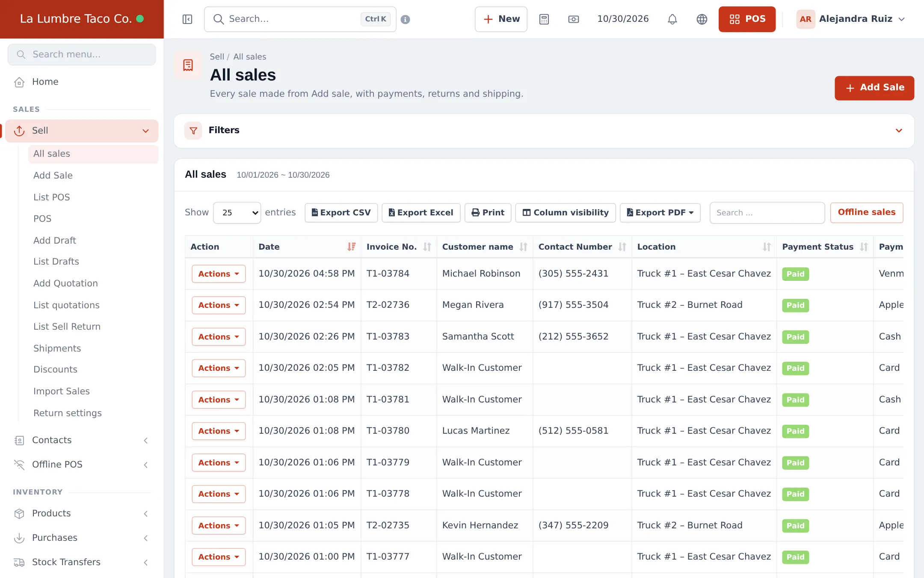Click the New button in header
924x578 pixels.
tap(501, 19)
